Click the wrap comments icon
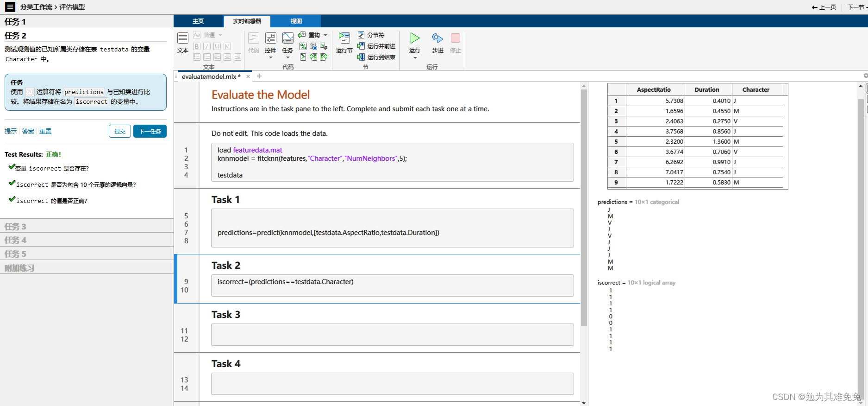This screenshot has width=868, height=406. click(x=324, y=46)
